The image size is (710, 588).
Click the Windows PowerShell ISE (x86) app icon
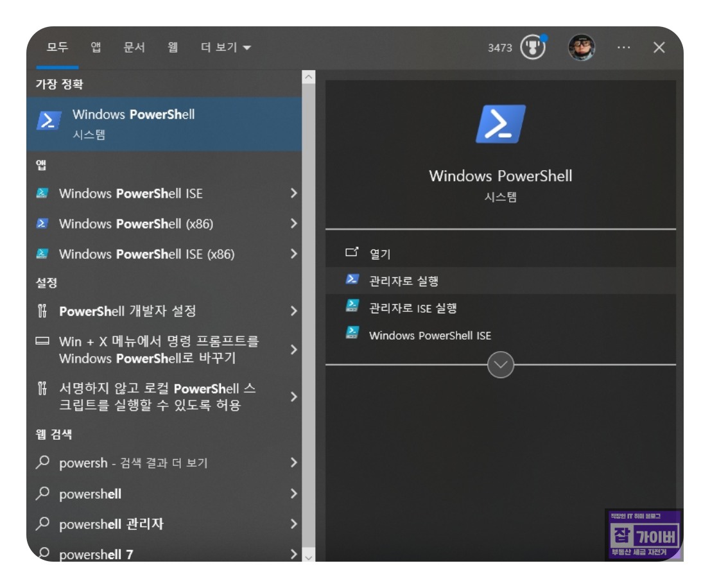(42, 254)
